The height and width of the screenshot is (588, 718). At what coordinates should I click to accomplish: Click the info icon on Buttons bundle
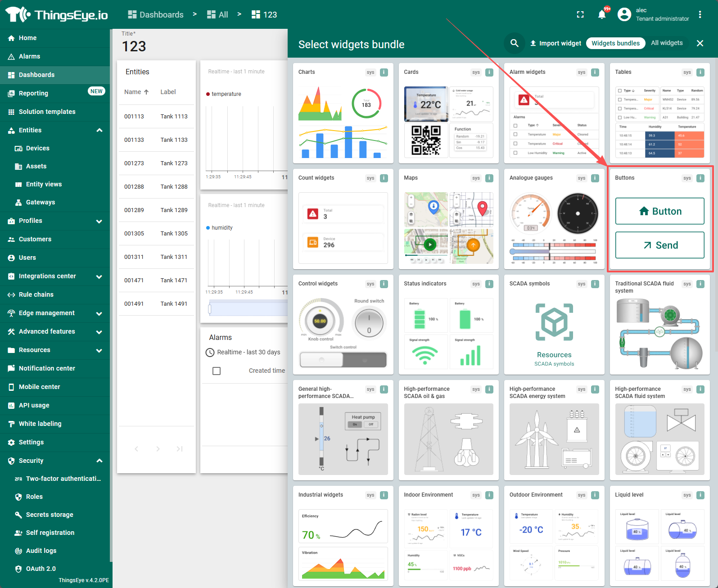[x=700, y=178]
